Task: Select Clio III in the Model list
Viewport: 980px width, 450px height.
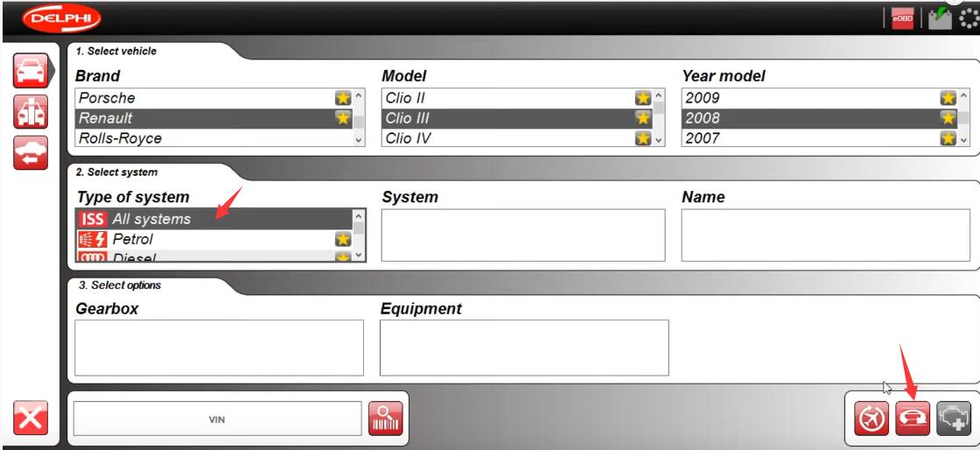Action: click(517, 117)
